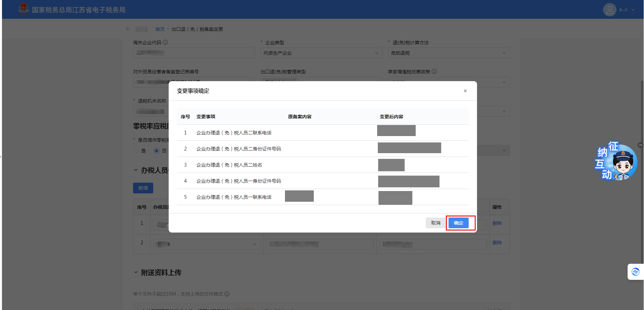Viewport: 644px width, 310px height.
Task: Select the 是 radio button
Action: click(136, 151)
